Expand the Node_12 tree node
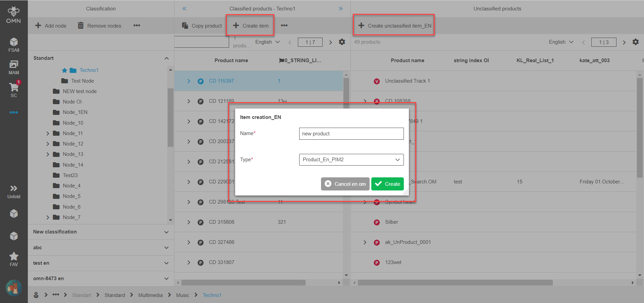 (x=48, y=143)
